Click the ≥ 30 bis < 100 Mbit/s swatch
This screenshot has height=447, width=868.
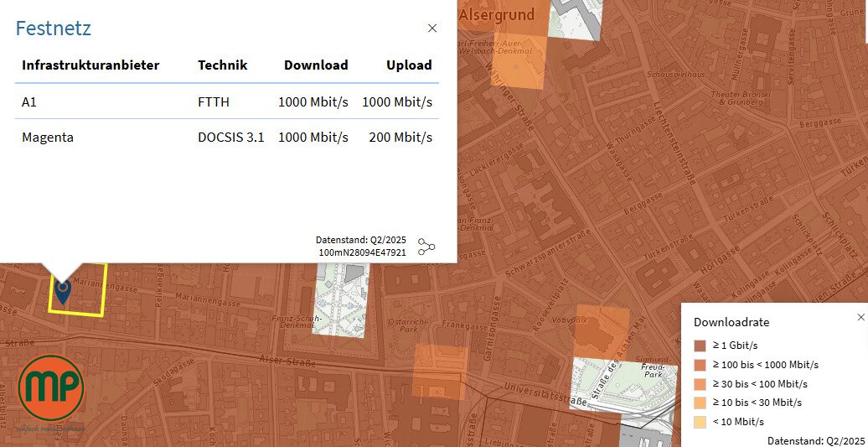coord(700,384)
